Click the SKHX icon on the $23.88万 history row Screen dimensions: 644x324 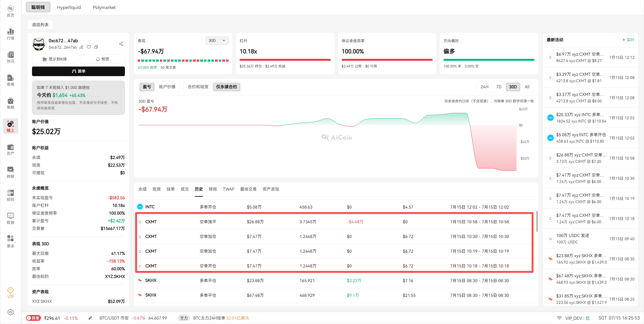pos(140,280)
